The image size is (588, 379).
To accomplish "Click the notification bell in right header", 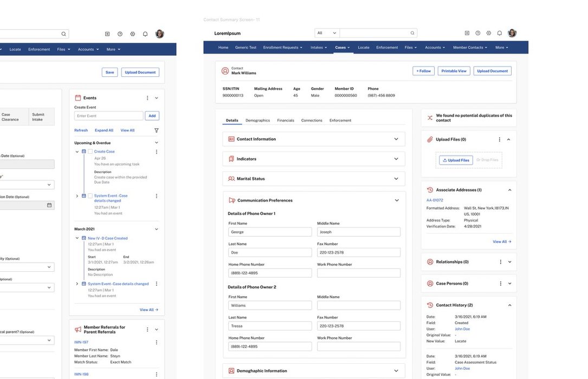I will pyautogui.click(x=499, y=33).
